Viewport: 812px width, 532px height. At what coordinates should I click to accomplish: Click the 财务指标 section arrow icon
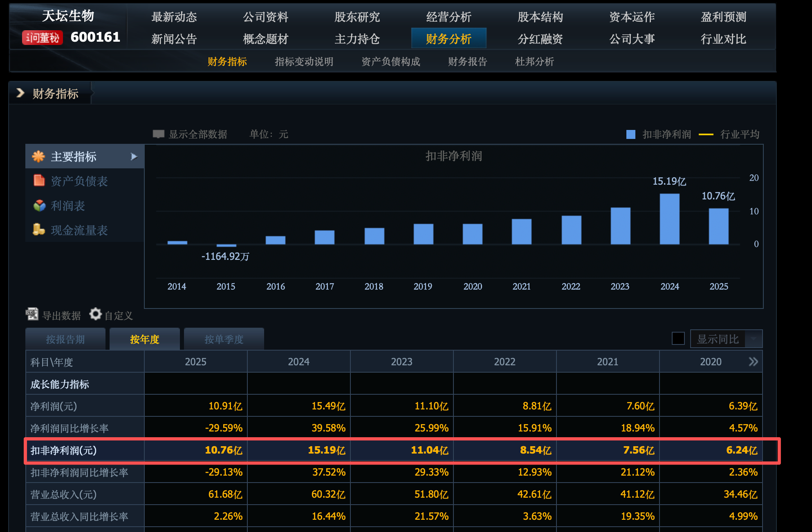(x=20, y=93)
